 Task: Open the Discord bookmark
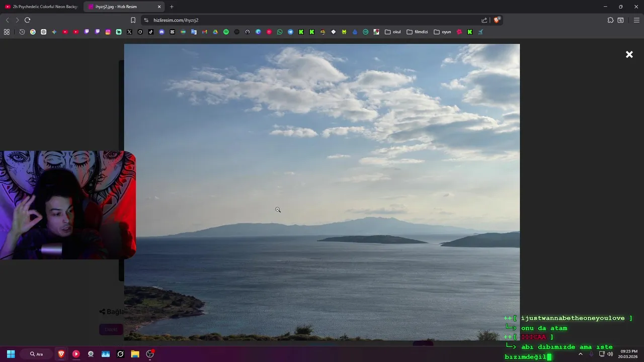[162, 32]
